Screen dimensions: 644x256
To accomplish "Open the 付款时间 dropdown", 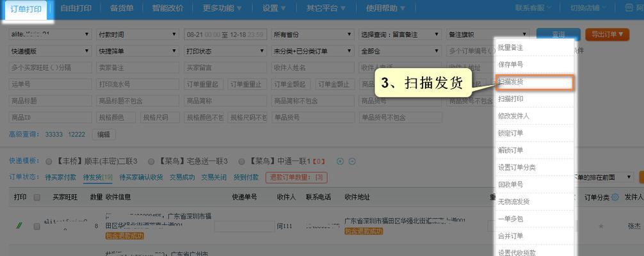I will click(138, 35).
